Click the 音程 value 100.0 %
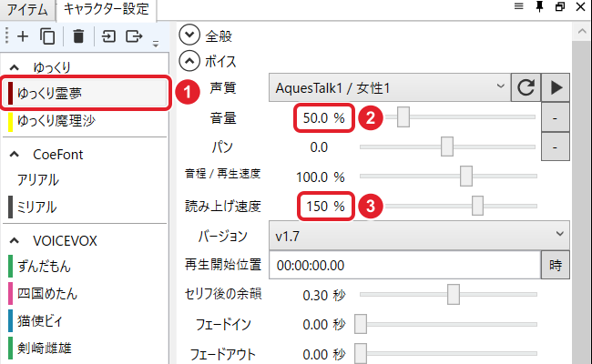Viewport: 592px width, 364px height. click(321, 177)
